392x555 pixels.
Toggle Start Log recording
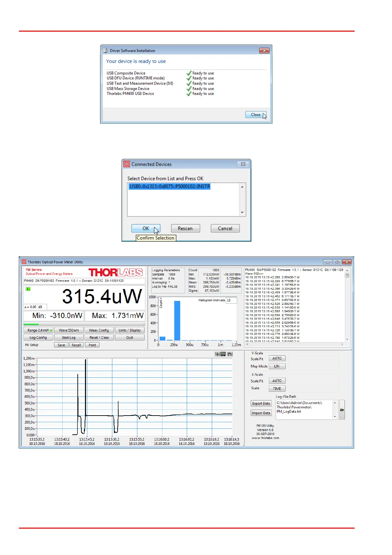(69, 337)
